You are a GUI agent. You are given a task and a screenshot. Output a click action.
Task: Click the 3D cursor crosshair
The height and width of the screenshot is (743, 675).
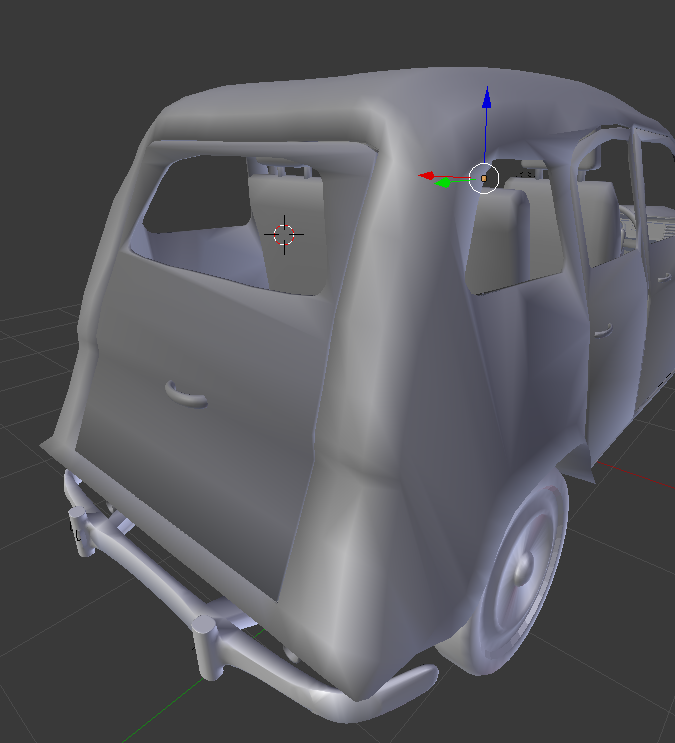point(284,235)
